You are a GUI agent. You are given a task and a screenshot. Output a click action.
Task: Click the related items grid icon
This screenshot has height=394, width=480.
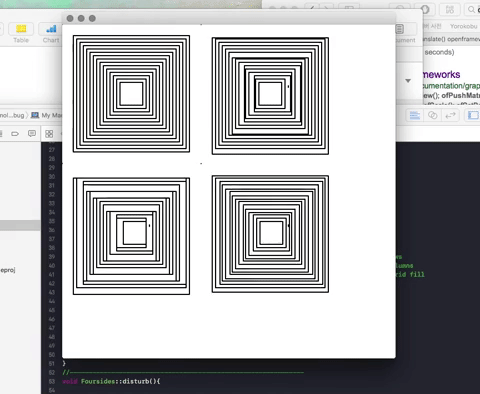(x=49, y=134)
